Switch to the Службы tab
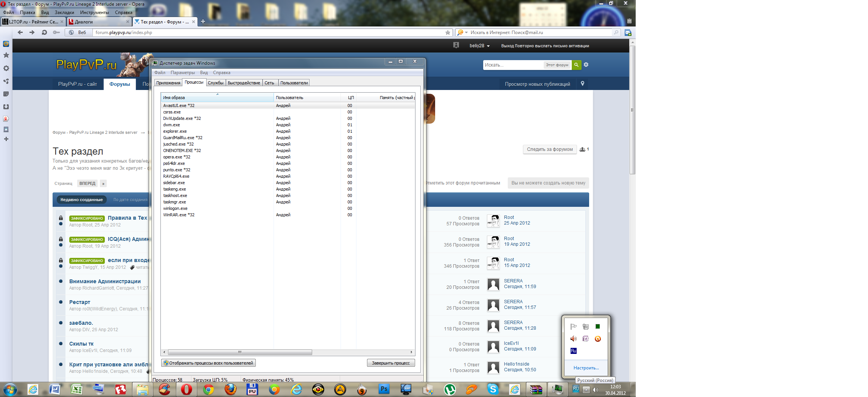 [x=216, y=83]
